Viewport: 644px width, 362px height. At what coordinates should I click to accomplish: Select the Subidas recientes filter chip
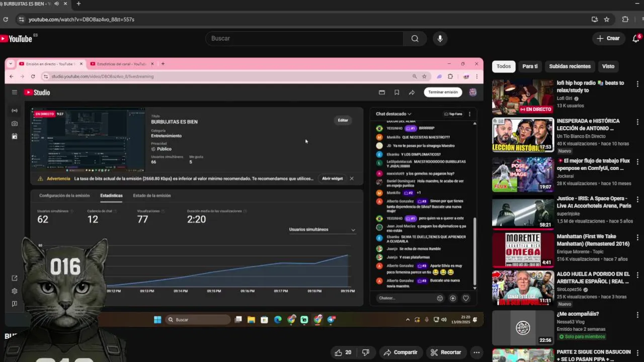(570, 66)
